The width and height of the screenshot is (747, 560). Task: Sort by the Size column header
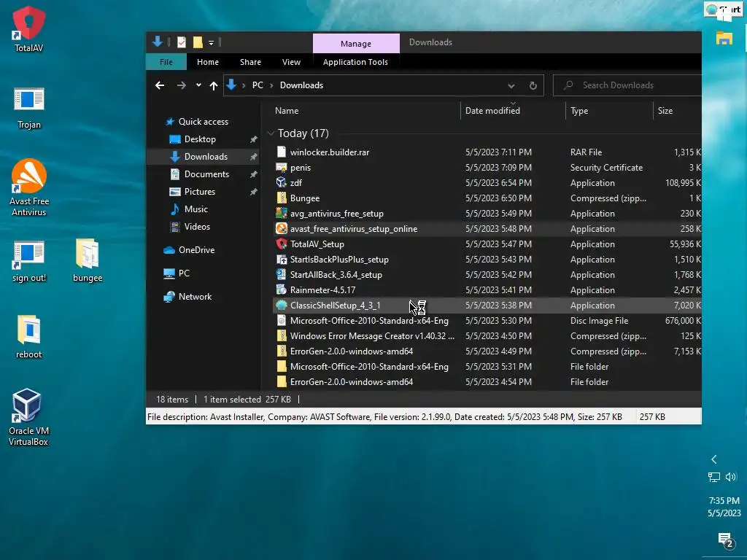665,111
